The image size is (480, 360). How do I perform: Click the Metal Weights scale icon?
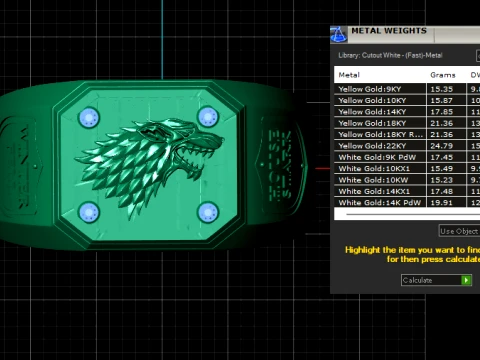[x=339, y=34]
